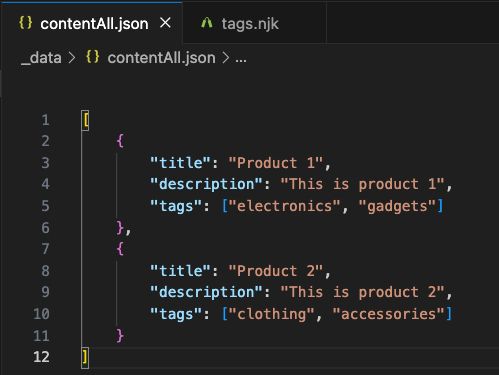Click the breadcrumb JSON braces icon
Image resolution: width=499 pixels, height=375 pixels.
pyautogui.click(x=93, y=57)
